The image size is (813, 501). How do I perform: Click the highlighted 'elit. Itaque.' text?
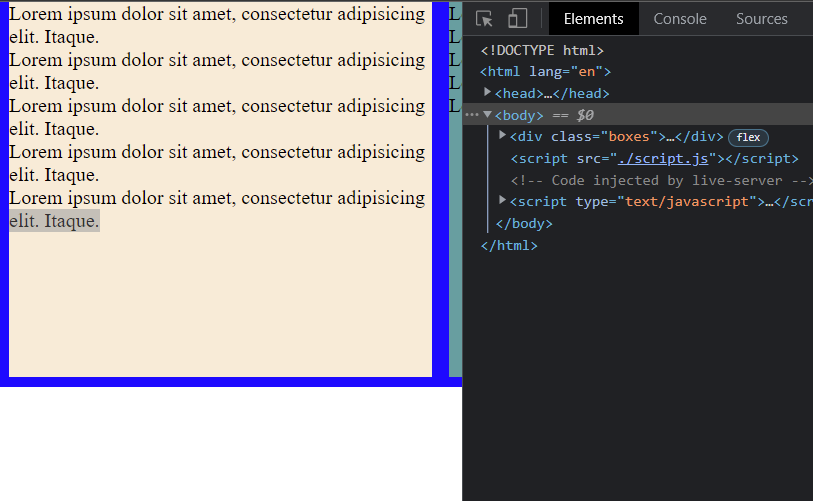tap(54, 221)
